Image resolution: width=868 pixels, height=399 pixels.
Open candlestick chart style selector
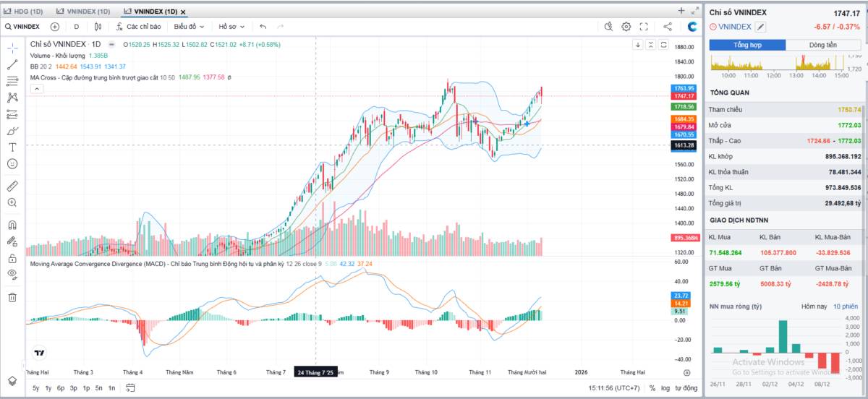[98, 27]
